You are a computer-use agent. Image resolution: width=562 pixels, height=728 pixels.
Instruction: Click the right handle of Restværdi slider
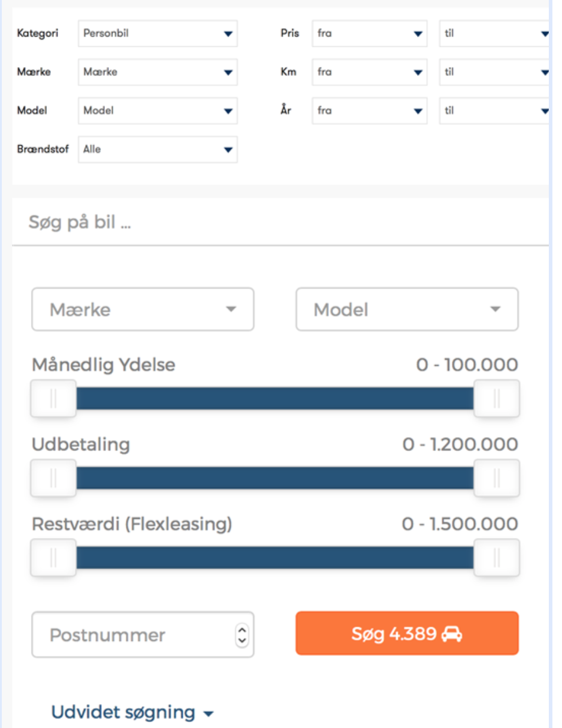497,558
